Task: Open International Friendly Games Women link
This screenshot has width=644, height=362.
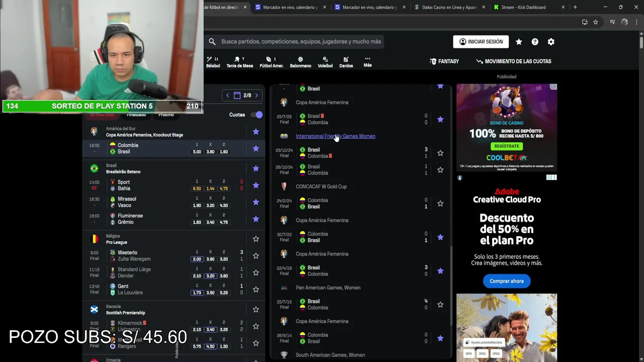Action: [x=336, y=136]
